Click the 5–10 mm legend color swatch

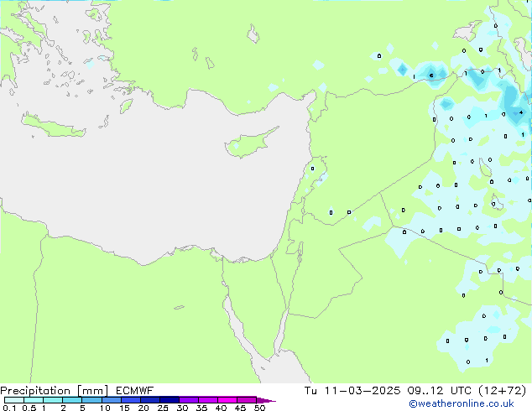(91, 400)
